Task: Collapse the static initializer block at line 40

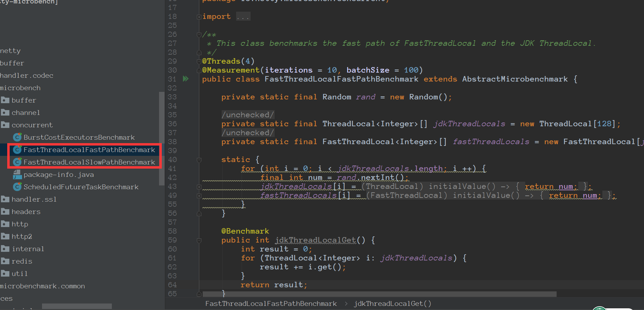Action: pos(199,160)
